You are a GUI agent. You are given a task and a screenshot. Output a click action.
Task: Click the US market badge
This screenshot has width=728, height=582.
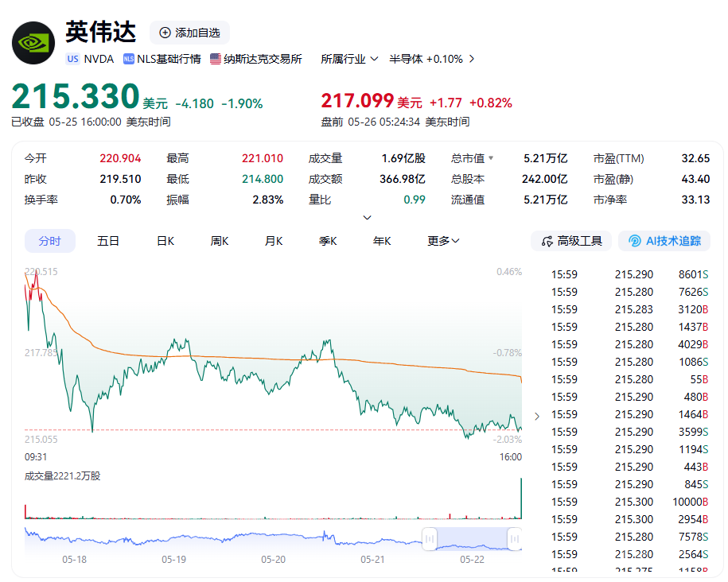[x=72, y=59]
